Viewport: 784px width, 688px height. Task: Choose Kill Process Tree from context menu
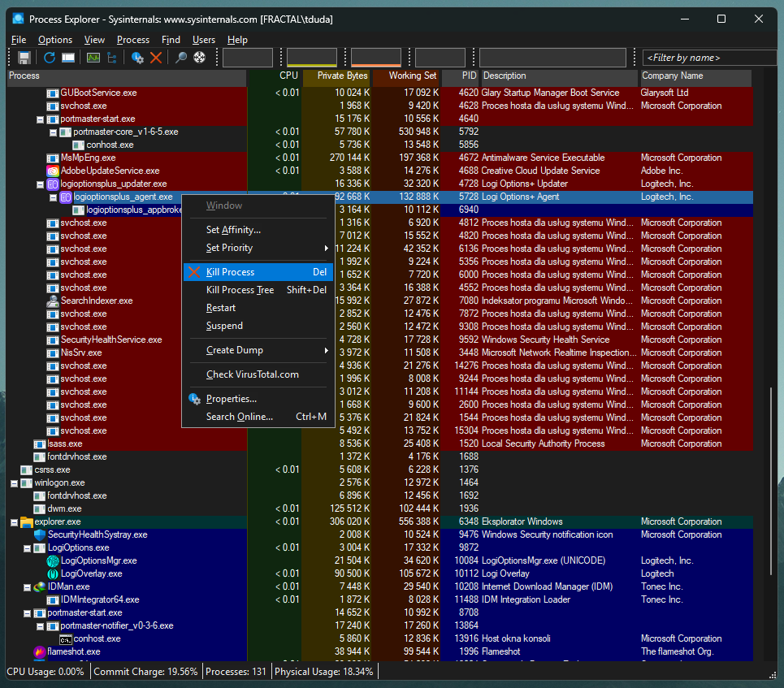pyautogui.click(x=240, y=290)
